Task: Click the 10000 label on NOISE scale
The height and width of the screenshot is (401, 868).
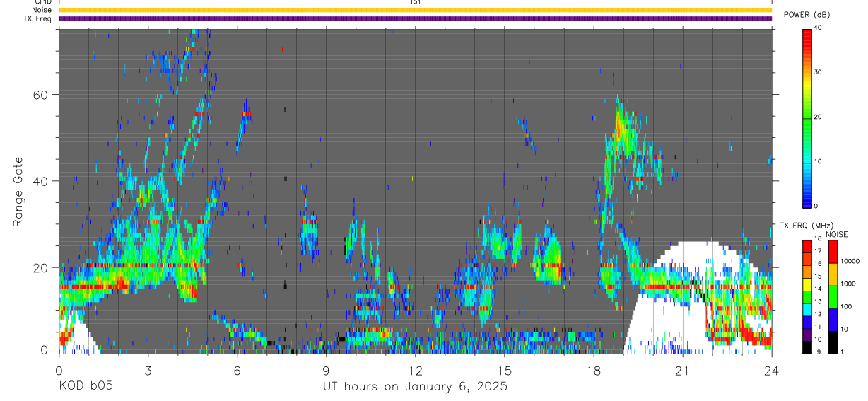Action: click(x=850, y=261)
